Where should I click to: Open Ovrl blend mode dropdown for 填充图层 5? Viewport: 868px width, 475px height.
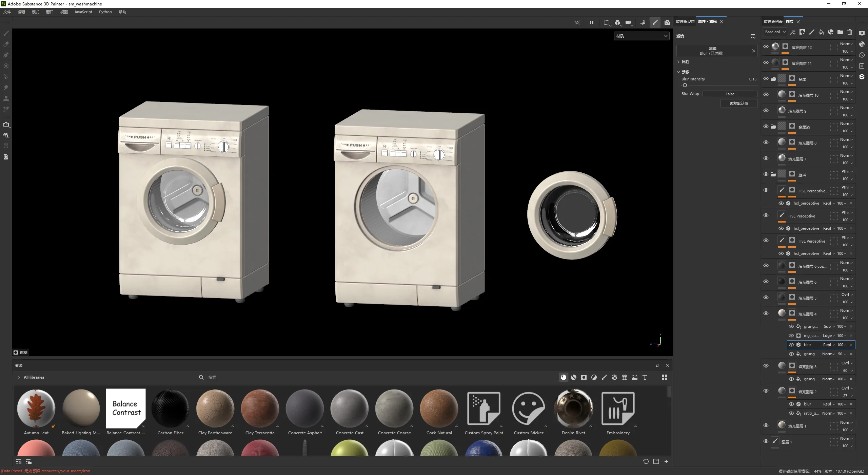click(x=847, y=294)
